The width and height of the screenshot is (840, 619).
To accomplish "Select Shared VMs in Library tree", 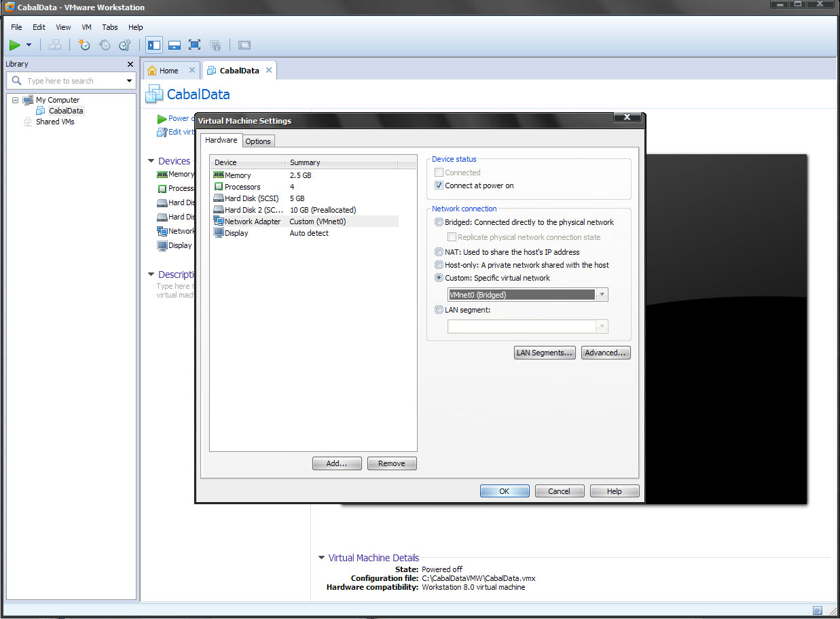I will pyautogui.click(x=55, y=122).
